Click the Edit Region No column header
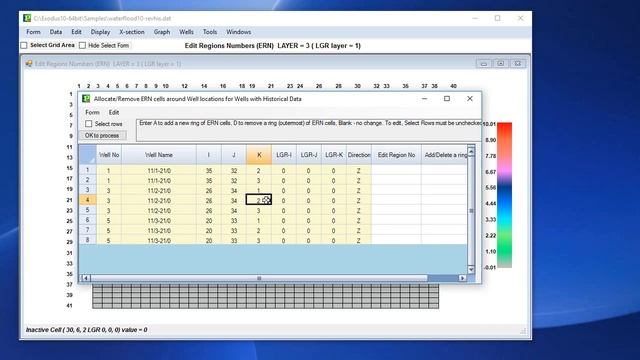This screenshot has width=640, height=360. 396,155
